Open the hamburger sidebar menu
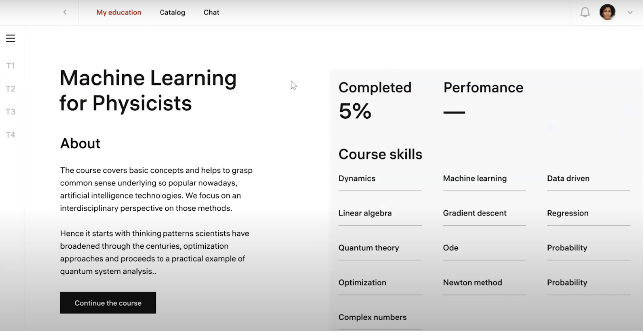Screen dimensions: 644x333 [x=10, y=38]
